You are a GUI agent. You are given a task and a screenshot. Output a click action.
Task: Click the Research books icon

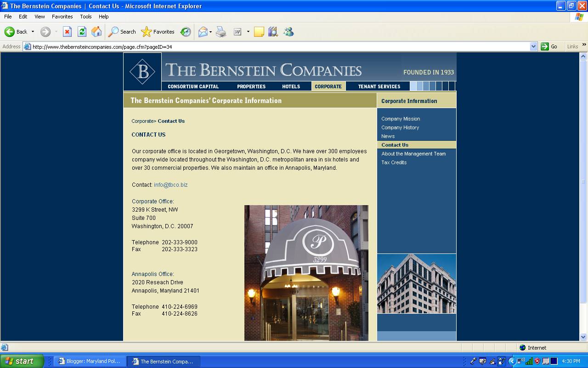tap(273, 32)
